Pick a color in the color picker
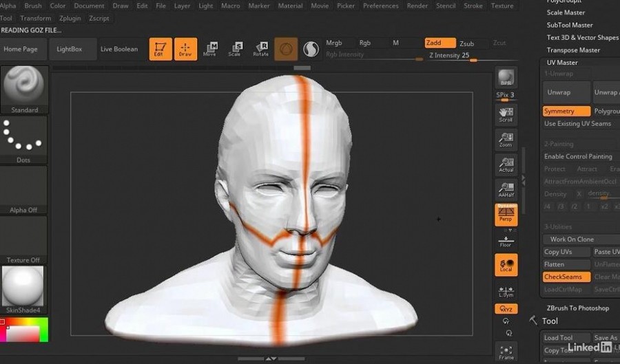 pyautogui.click(x=24, y=330)
